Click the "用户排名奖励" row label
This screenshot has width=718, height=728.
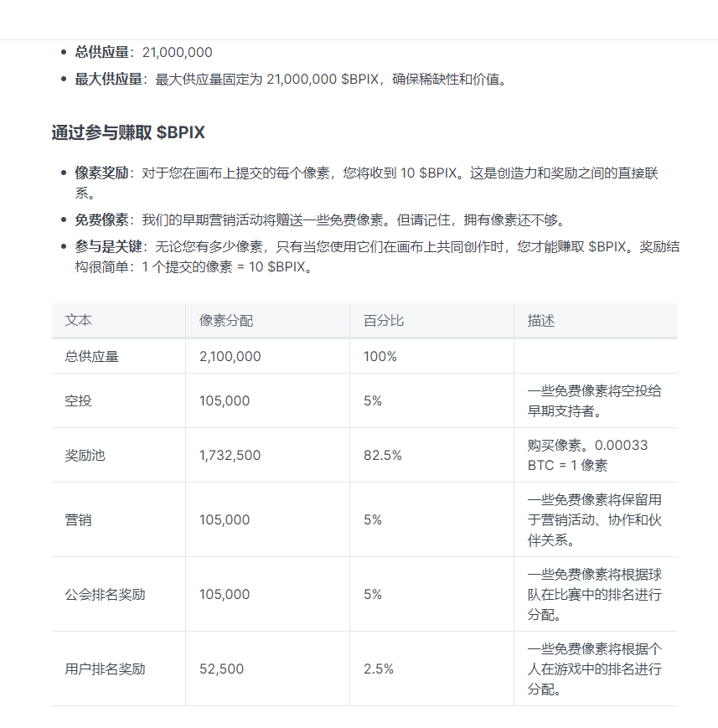click(x=106, y=669)
